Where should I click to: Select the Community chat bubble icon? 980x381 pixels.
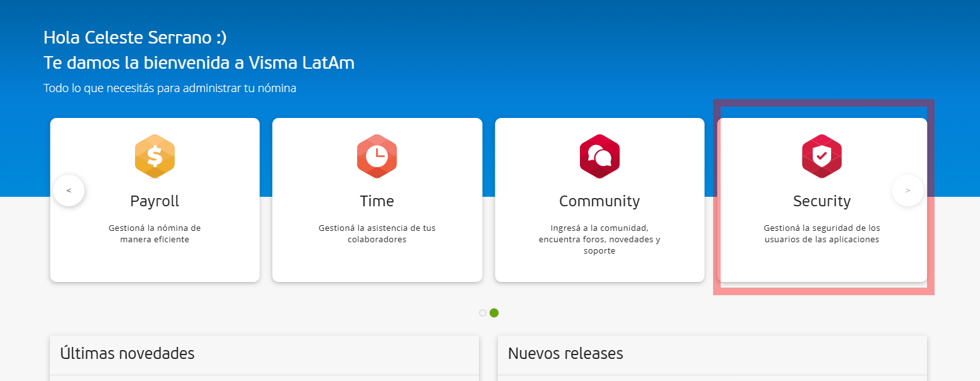point(599,156)
